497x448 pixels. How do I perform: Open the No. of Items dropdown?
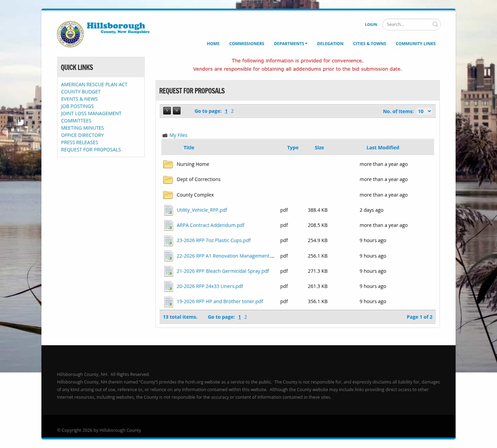424,111
